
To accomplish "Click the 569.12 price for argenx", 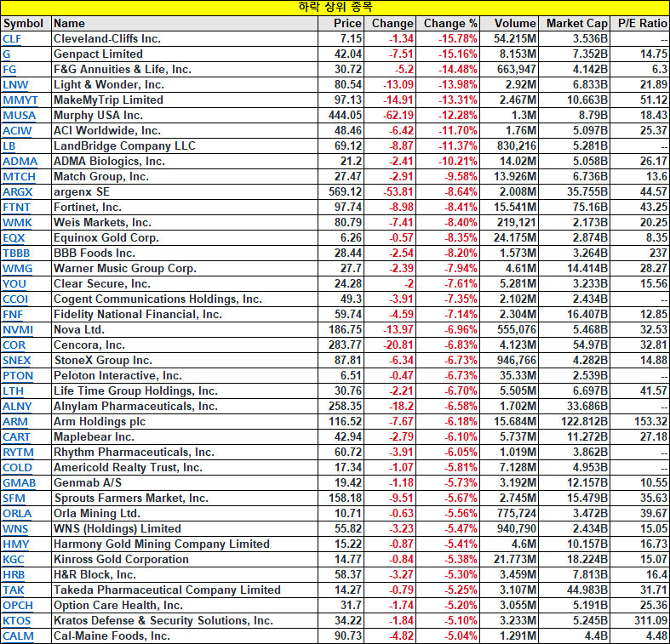I will 346,192.
